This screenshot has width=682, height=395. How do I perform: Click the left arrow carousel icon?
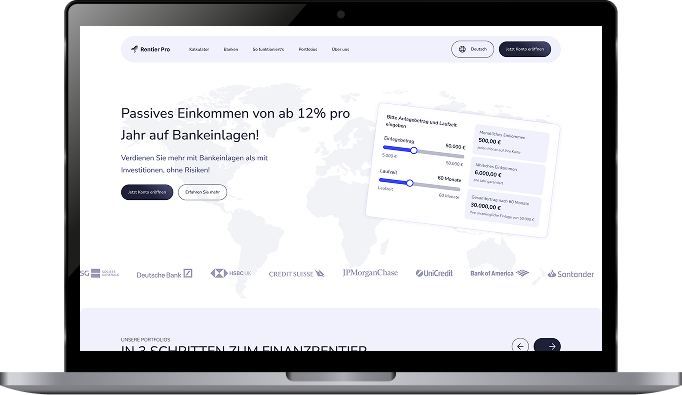click(x=520, y=346)
